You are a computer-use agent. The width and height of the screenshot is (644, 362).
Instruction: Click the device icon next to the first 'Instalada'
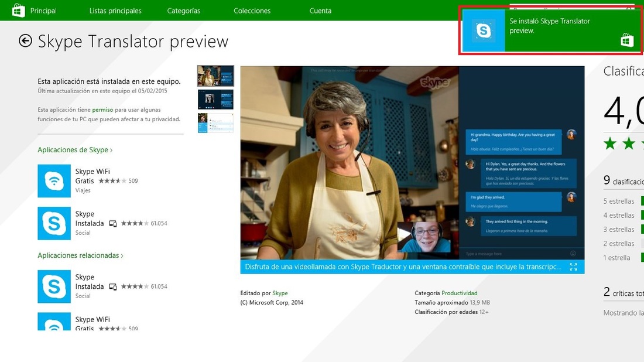pyautogui.click(x=113, y=224)
